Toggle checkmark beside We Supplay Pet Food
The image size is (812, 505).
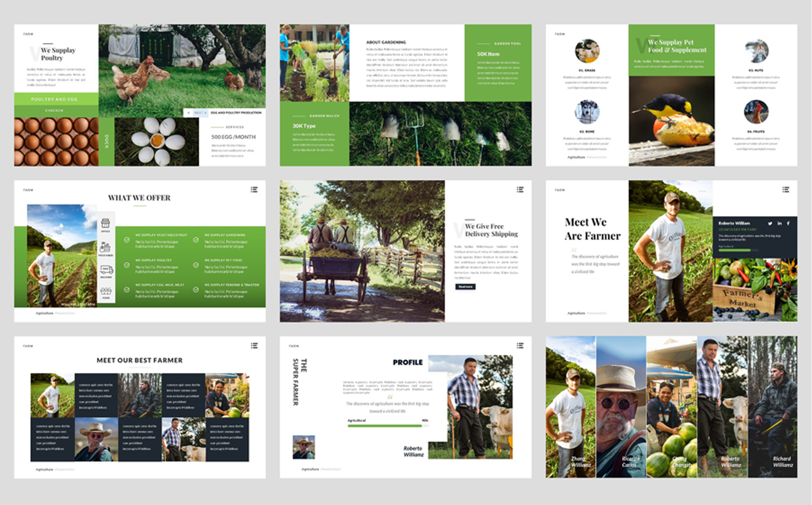(x=196, y=265)
